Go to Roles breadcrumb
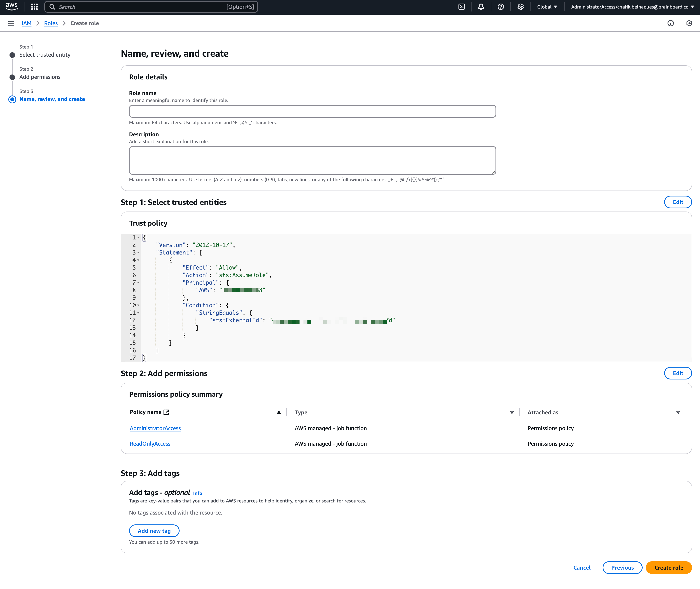 [x=51, y=23]
